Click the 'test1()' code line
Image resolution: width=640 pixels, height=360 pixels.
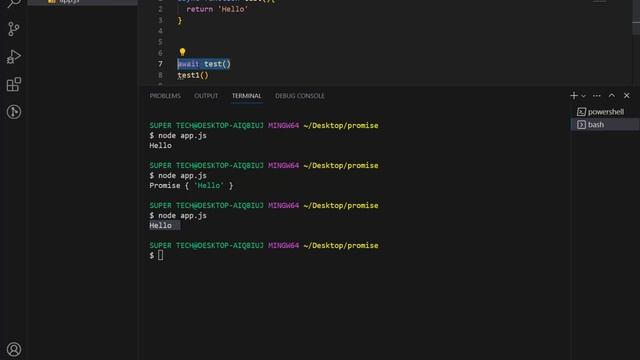coord(193,75)
